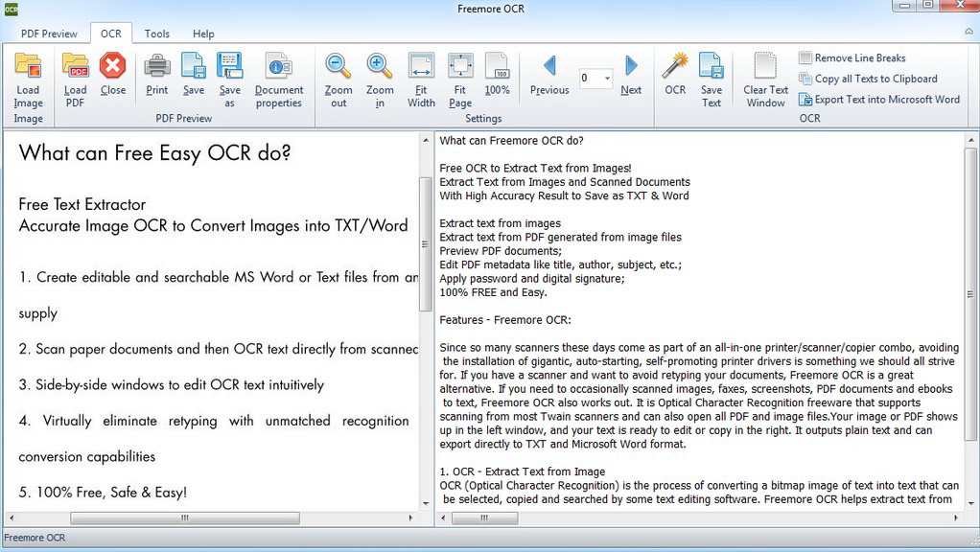Click the Load PDF icon
980x552 pixels.
[x=75, y=65]
